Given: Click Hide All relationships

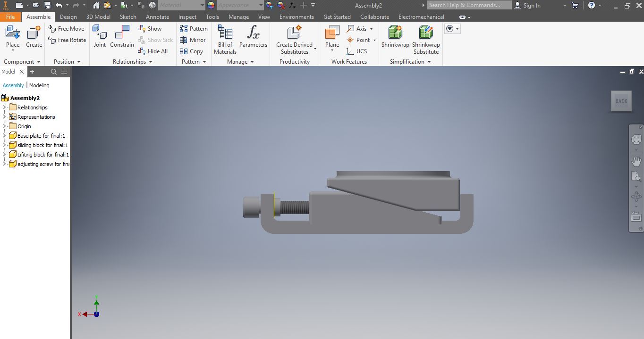Looking at the screenshot, I should coord(153,51).
